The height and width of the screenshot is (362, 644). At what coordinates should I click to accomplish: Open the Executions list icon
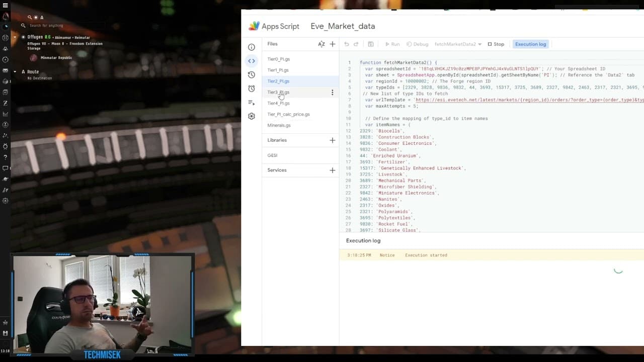click(252, 103)
